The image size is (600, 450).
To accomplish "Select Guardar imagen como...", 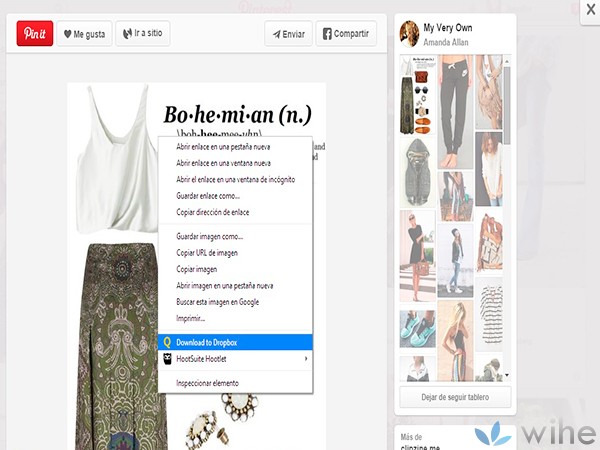I will pos(235,236).
